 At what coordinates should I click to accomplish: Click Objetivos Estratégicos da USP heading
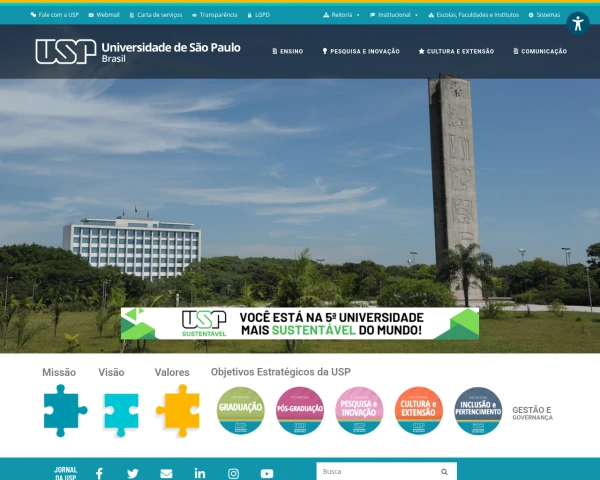(280, 372)
